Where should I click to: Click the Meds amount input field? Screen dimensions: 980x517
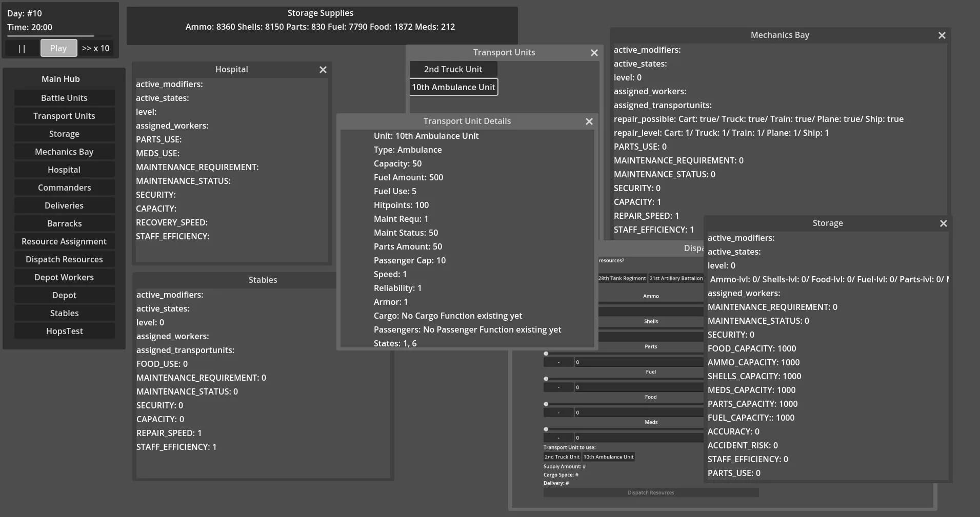pyautogui.click(x=639, y=438)
